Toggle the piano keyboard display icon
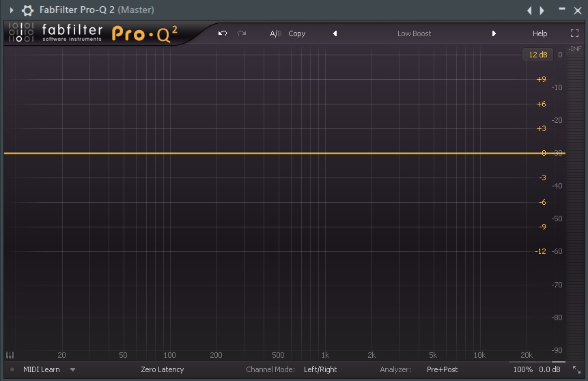This screenshot has height=381, width=588. pos(10,355)
